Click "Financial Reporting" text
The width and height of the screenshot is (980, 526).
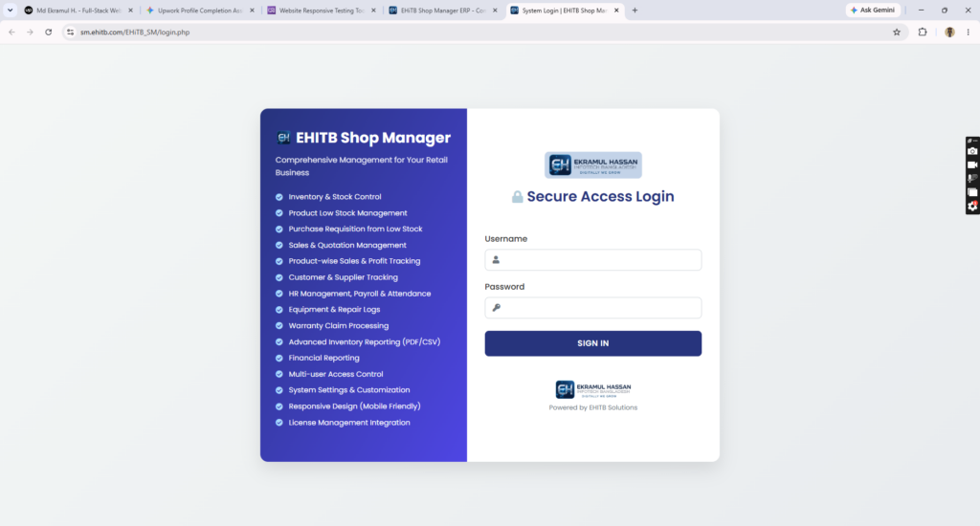point(323,358)
